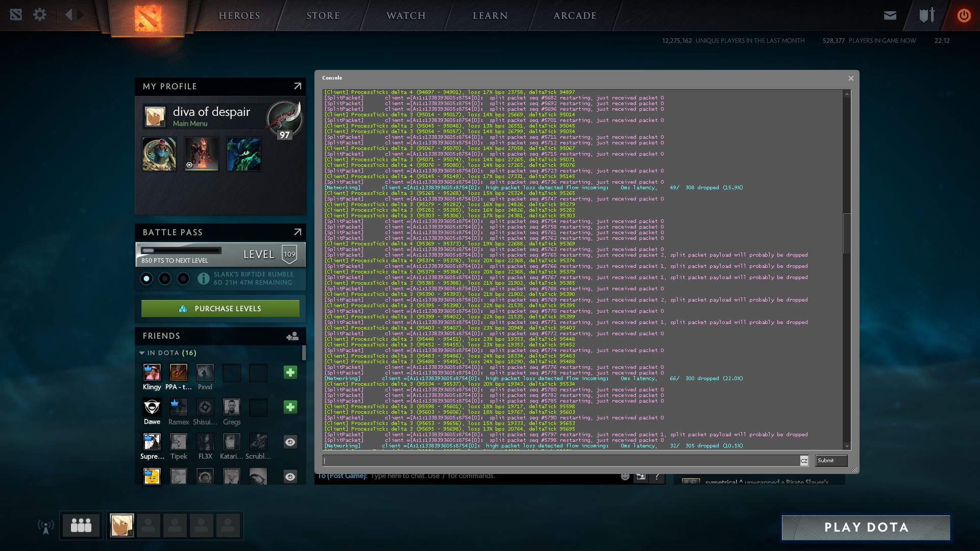This screenshot has width=980, height=551.
Task: Open Naga Siren featured hero portrait
Action: point(159,154)
